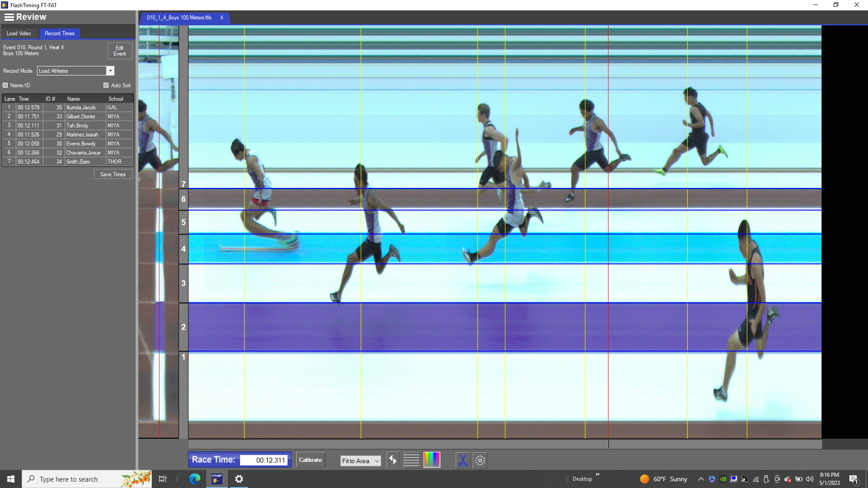Enable the Name/ID checkbox
Screen dimensions: 868x488
5,85
